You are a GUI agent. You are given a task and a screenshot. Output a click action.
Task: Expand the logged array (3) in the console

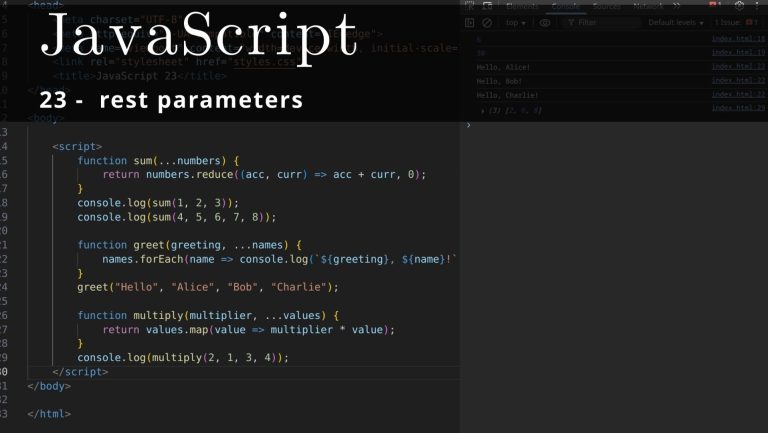[483, 111]
